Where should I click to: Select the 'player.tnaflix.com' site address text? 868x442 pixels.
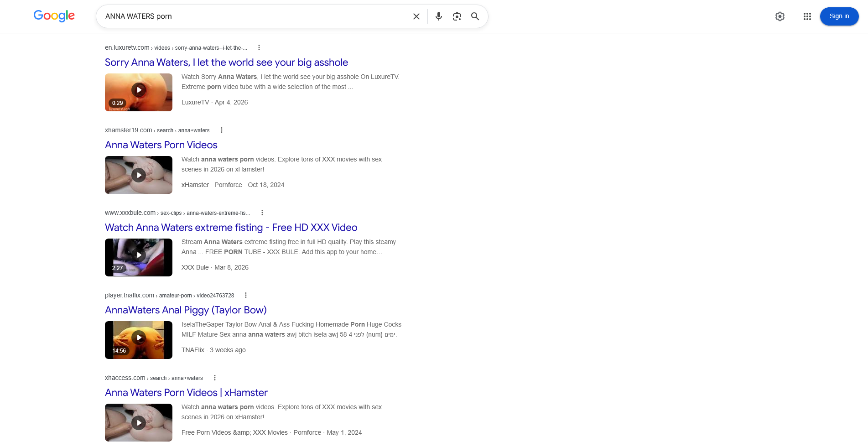coord(130,295)
